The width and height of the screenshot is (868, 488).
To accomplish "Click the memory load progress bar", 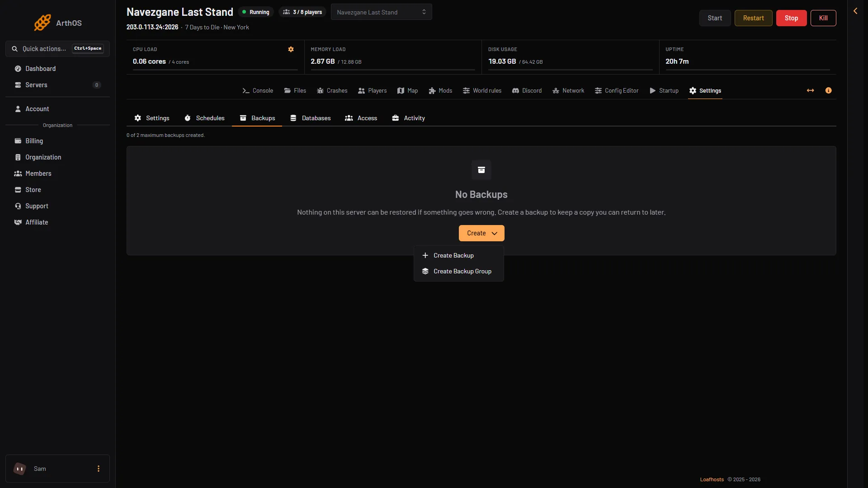I will [x=393, y=70].
